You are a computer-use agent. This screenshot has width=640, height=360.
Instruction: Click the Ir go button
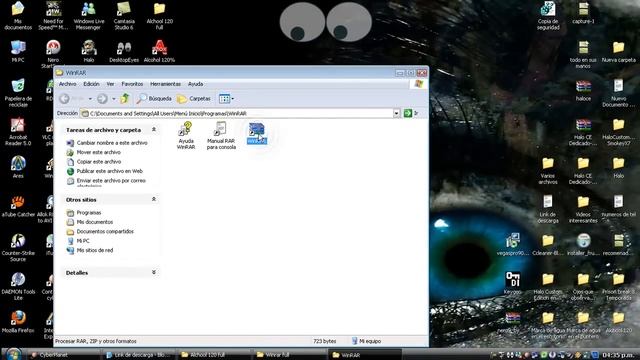pyautogui.click(x=411, y=113)
